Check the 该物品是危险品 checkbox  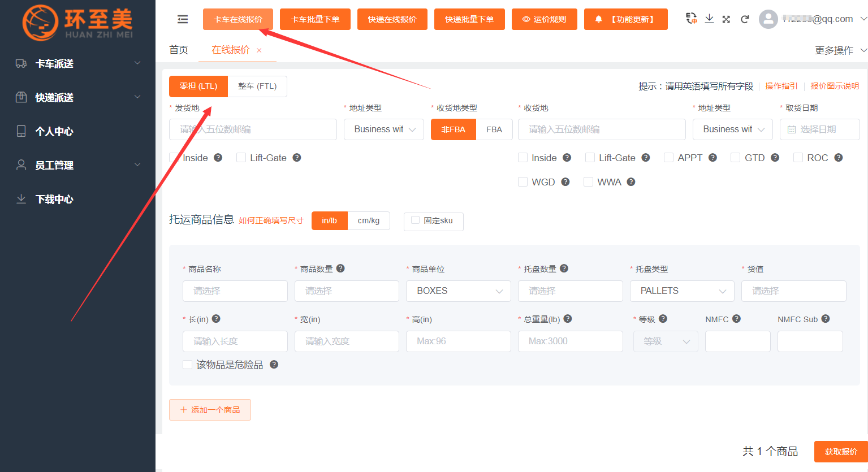click(x=187, y=365)
